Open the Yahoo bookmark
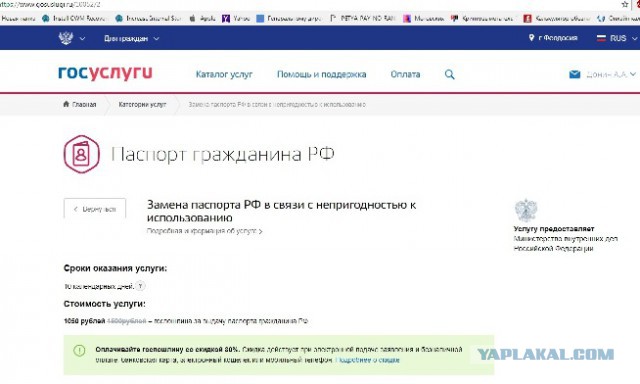The height and width of the screenshot is (384, 640). point(236,18)
